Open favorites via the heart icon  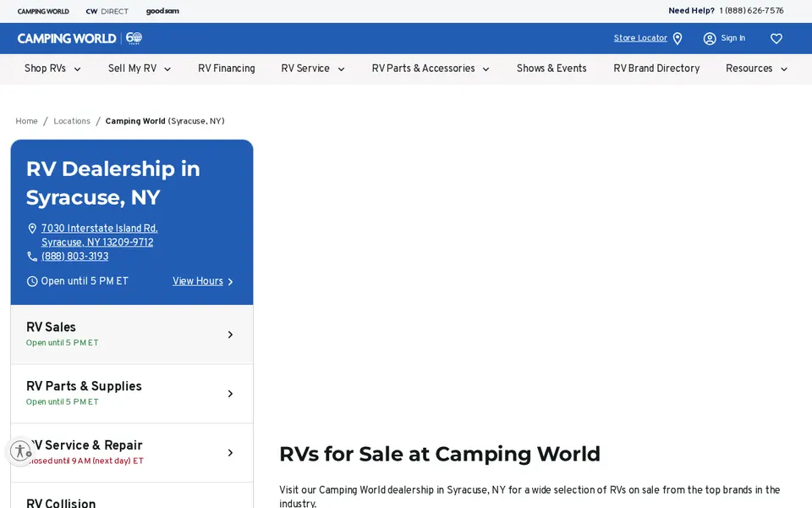point(776,38)
